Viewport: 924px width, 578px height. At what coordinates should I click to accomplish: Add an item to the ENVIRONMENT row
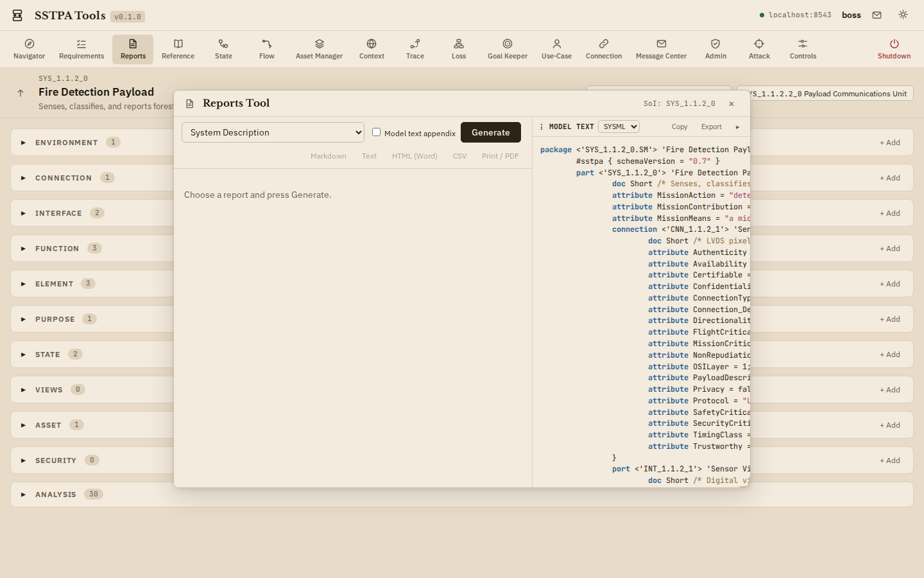click(x=889, y=143)
